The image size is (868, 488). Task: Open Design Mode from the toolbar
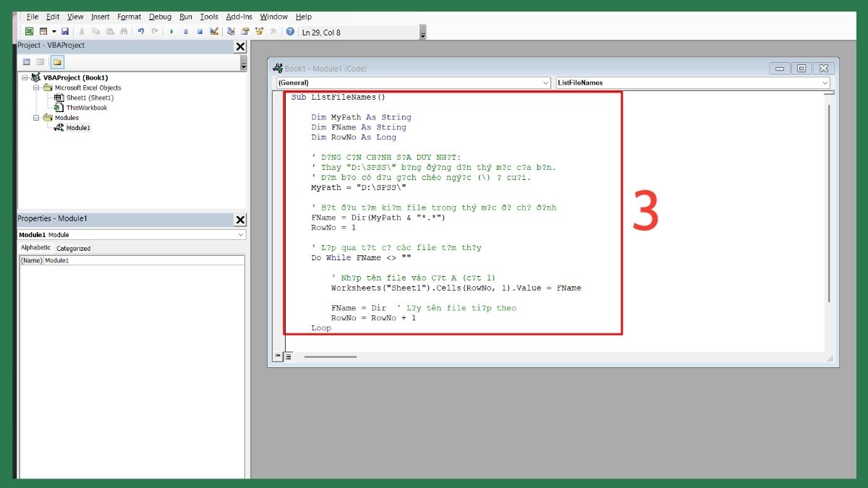point(214,31)
